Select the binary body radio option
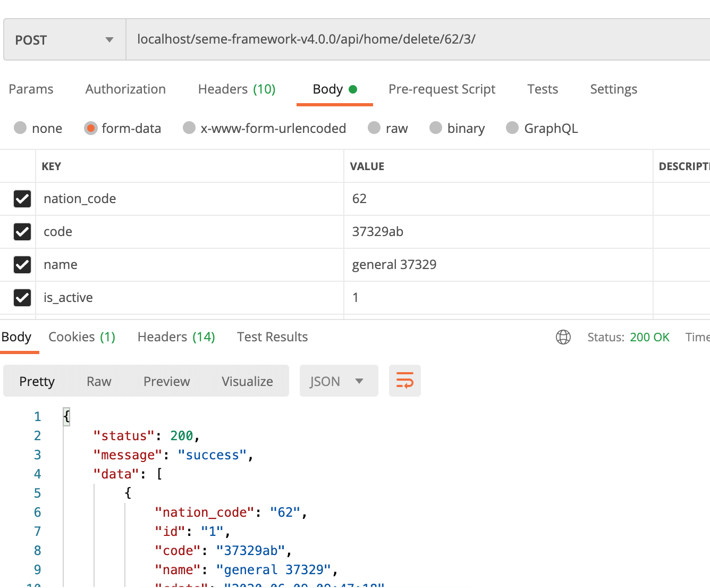This screenshot has height=588, width=710. tap(436, 128)
